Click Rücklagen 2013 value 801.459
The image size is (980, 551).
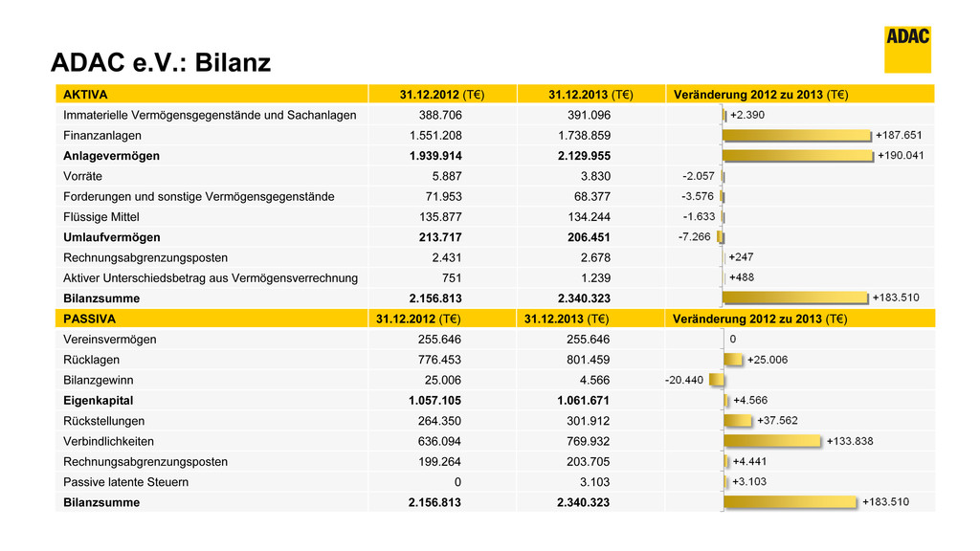(589, 360)
